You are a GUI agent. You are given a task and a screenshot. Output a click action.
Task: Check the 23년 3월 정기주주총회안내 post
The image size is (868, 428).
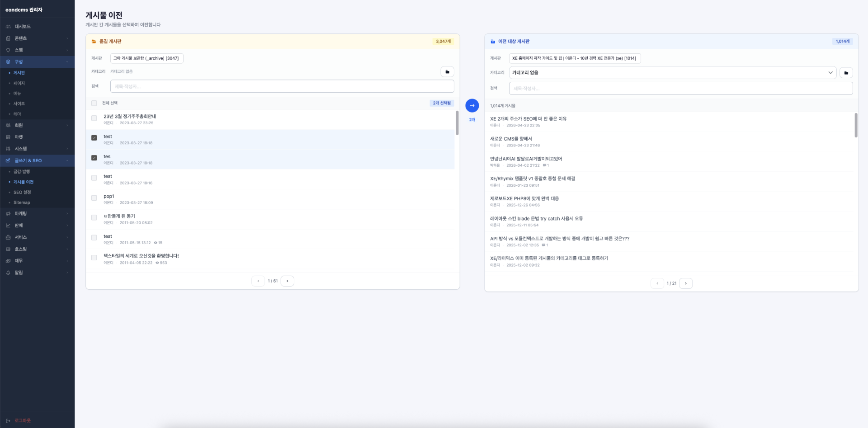point(94,118)
